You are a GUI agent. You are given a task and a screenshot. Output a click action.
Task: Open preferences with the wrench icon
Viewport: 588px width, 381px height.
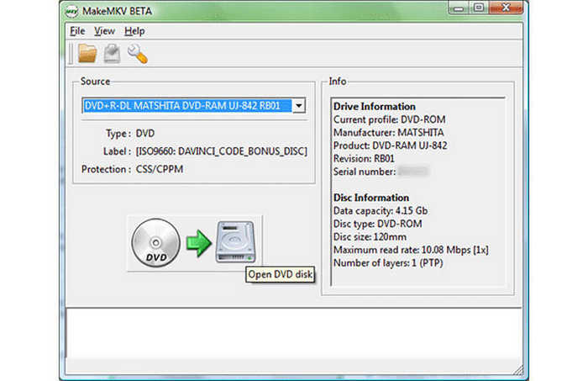coord(137,53)
